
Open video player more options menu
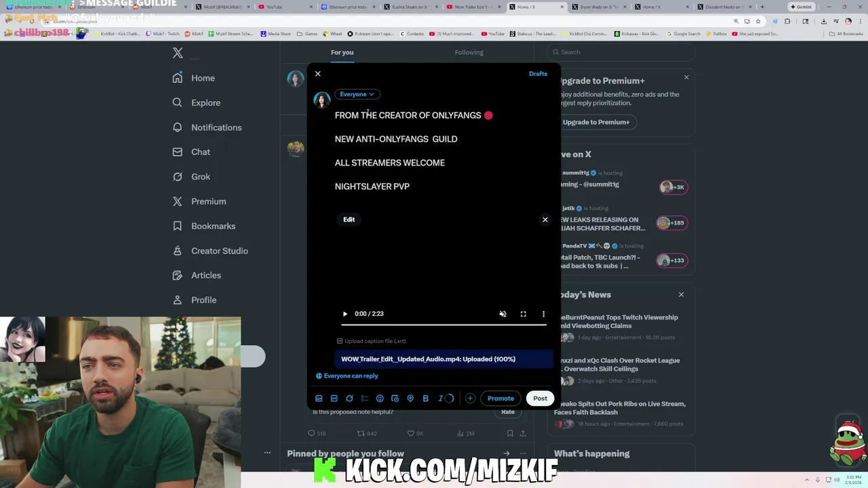click(543, 314)
